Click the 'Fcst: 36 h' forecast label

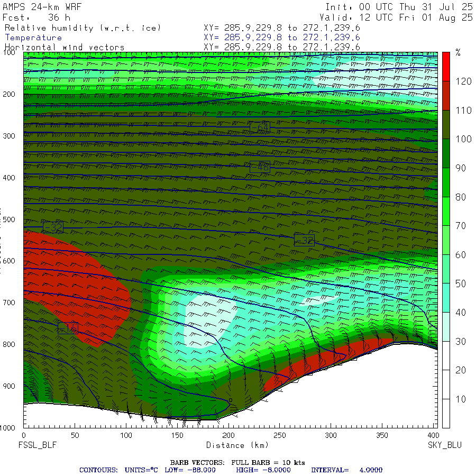pos(36,17)
